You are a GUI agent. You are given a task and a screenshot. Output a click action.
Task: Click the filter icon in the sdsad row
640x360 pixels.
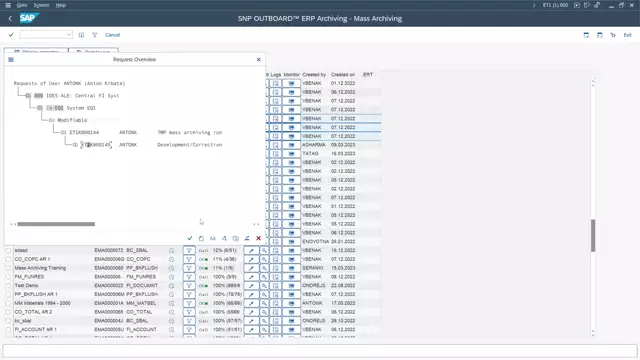189,251
